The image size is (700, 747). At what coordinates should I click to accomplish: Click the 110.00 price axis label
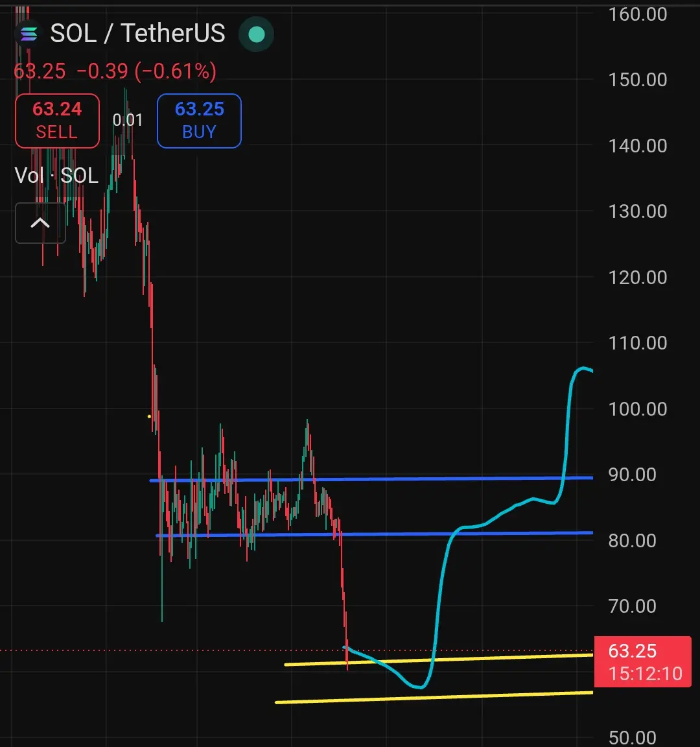(x=638, y=343)
